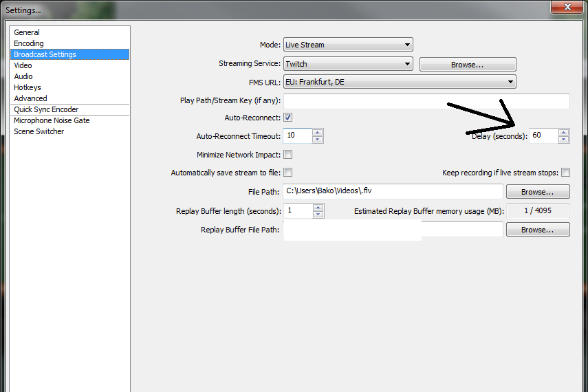Open Scene Switcher plugin settings

coord(69,131)
